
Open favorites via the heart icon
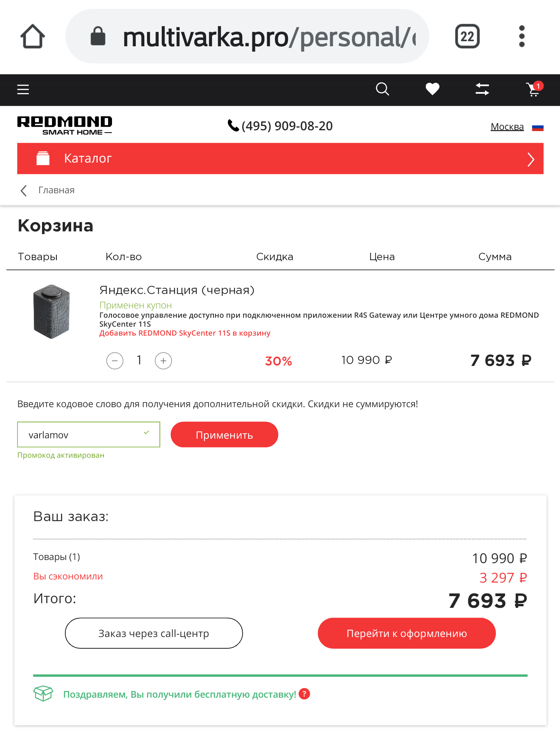432,89
